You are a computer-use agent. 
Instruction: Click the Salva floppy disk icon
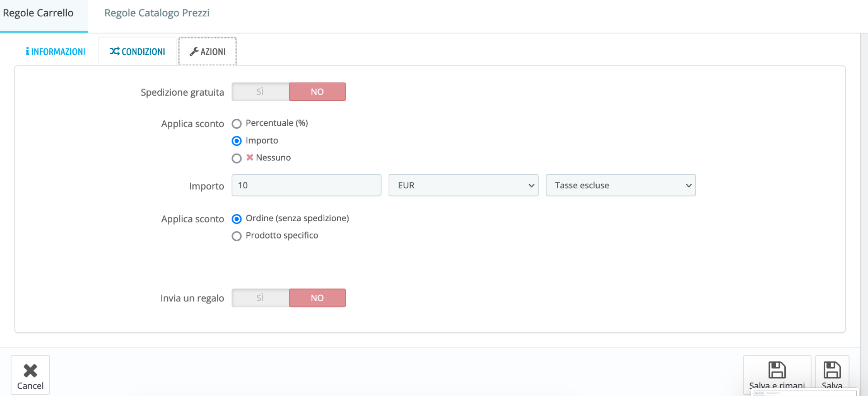click(832, 370)
